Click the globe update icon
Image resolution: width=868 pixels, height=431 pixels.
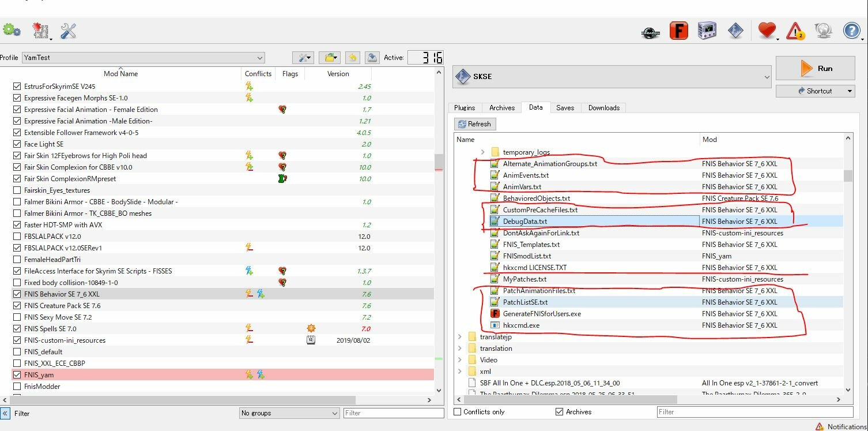pyautogui.click(x=822, y=31)
